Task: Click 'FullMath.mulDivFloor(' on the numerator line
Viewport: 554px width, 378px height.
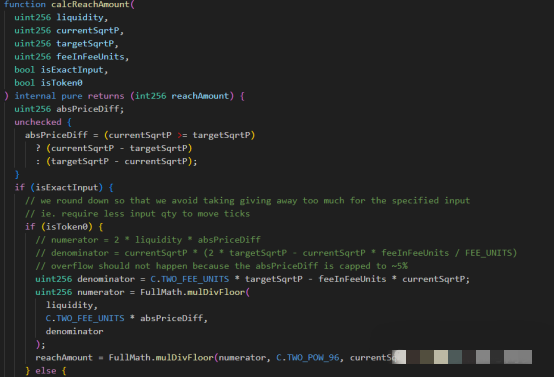Action: pyautogui.click(x=195, y=292)
